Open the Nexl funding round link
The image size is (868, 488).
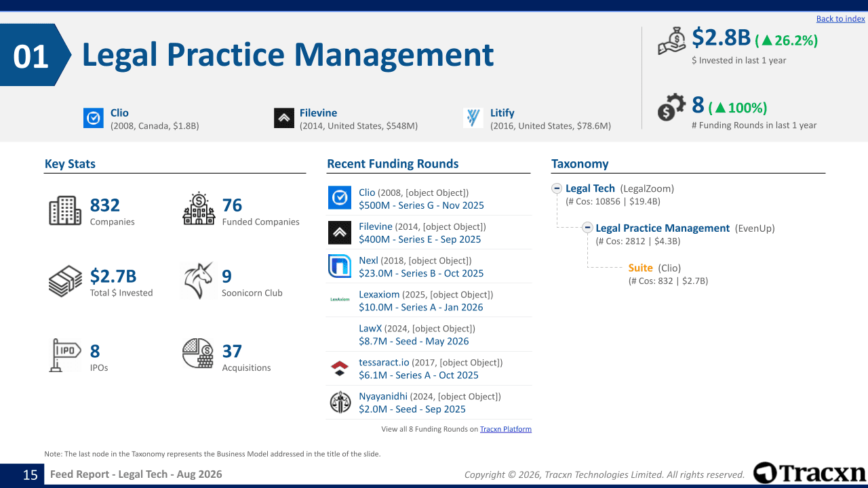click(368, 260)
